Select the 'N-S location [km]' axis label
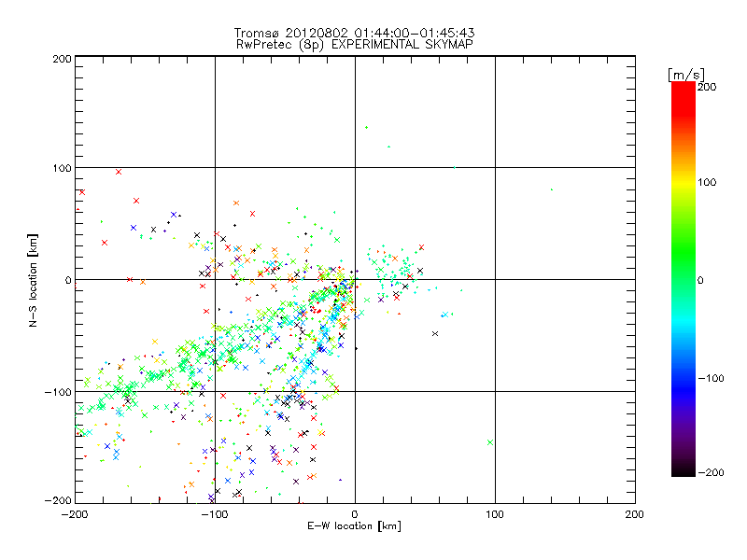The height and width of the screenshot is (560, 747). (x=33, y=280)
